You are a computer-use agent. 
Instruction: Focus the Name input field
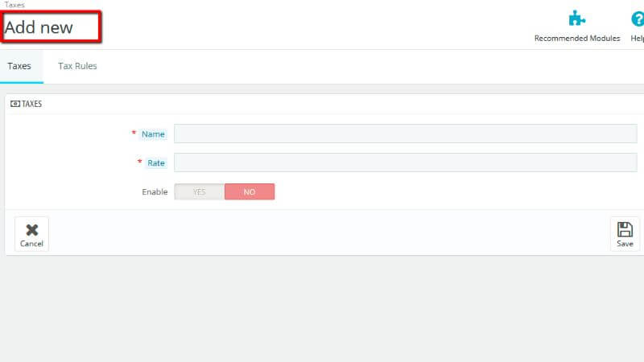[406, 134]
